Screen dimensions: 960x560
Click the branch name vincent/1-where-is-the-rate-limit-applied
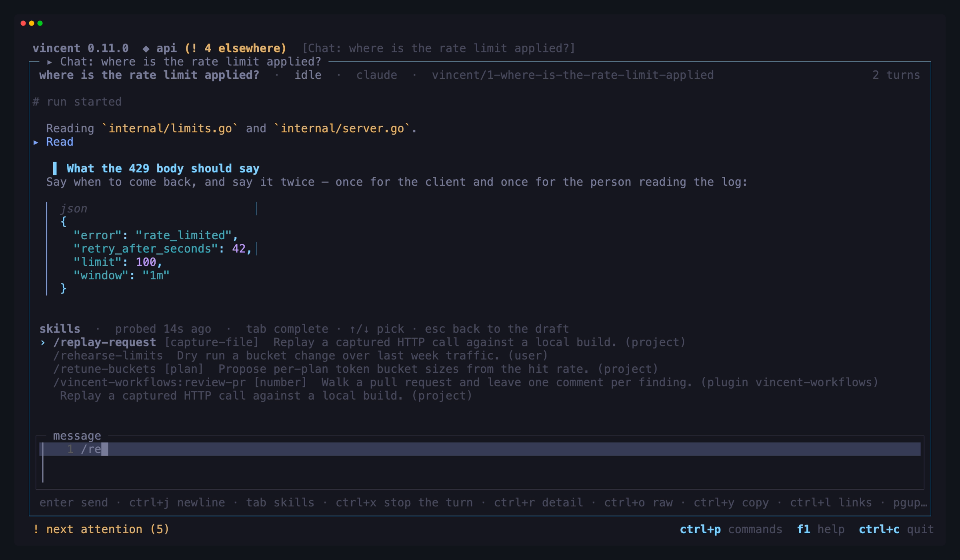[x=573, y=75]
